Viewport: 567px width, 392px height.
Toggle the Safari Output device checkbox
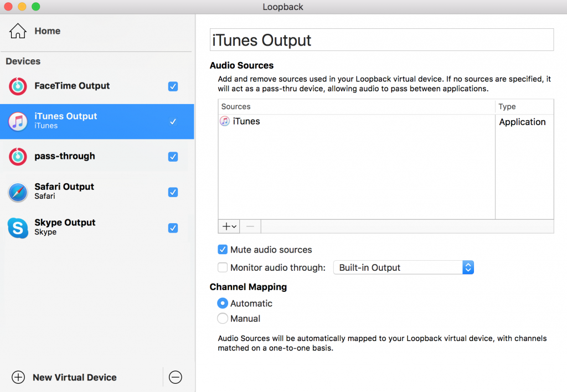(173, 192)
